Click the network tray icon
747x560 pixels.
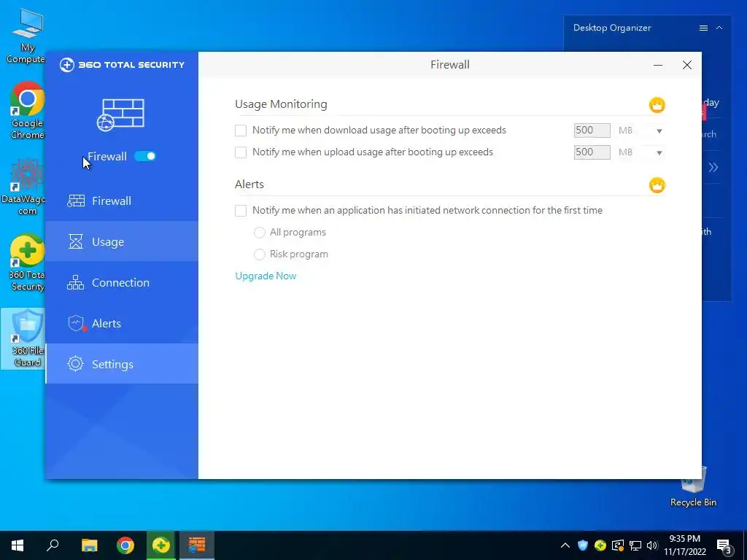coord(635,545)
